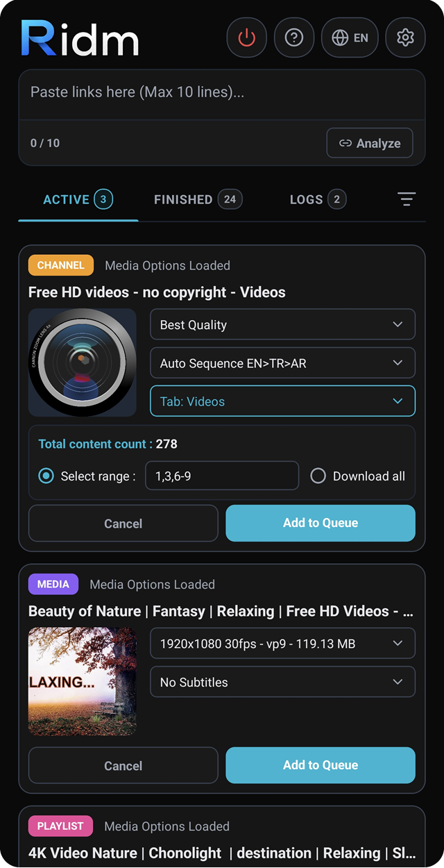Choose the Select range radio button
The image size is (444, 868).
click(x=46, y=476)
